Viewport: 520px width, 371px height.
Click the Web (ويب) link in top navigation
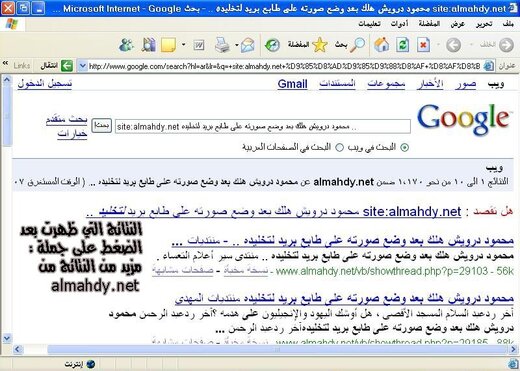pos(496,84)
